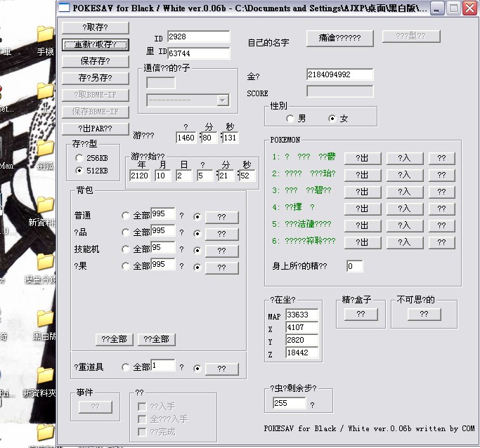Click ?入 button for Pokemon slot 5
This screenshot has width=480, height=448.
point(405,225)
